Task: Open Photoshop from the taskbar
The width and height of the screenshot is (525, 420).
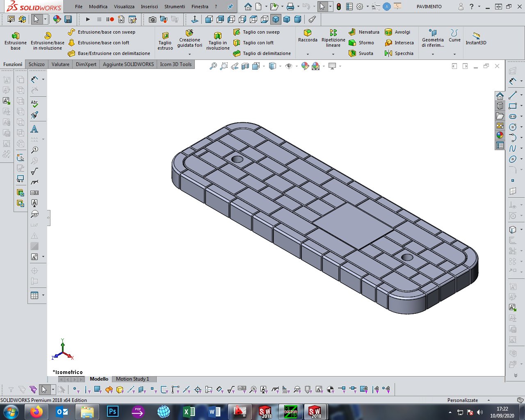Action: pos(112,411)
